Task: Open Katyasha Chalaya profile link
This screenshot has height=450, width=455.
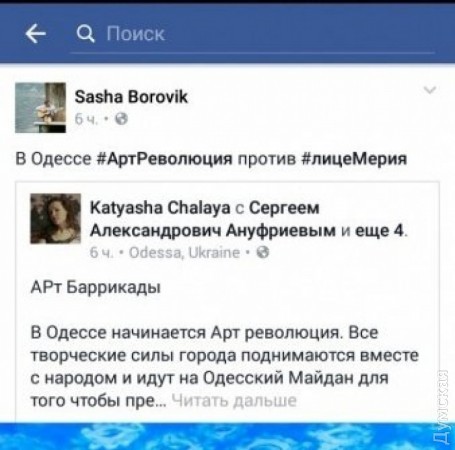Action: click(x=160, y=208)
